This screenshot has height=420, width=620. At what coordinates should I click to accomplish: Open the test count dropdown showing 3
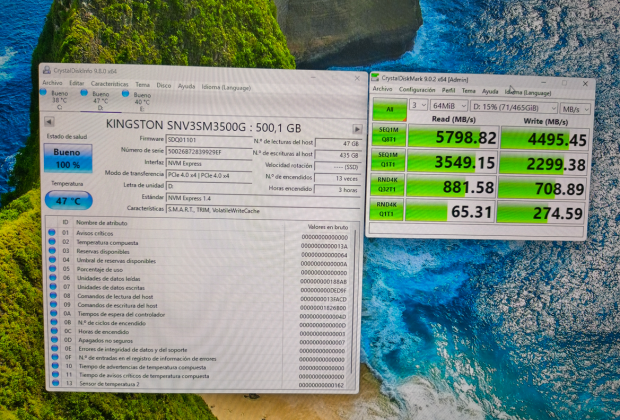pos(418,105)
